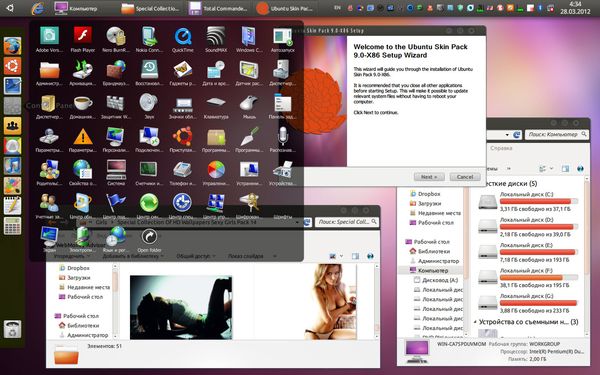Select the dark silhouette wallpaper thumbnail
The height and width of the screenshot is (375, 600).
coord(181,307)
